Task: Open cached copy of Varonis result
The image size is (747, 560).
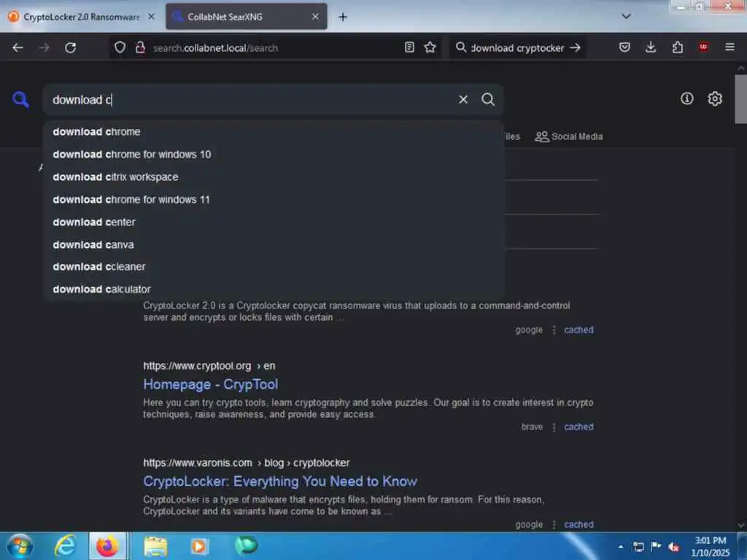Action: coord(578,524)
